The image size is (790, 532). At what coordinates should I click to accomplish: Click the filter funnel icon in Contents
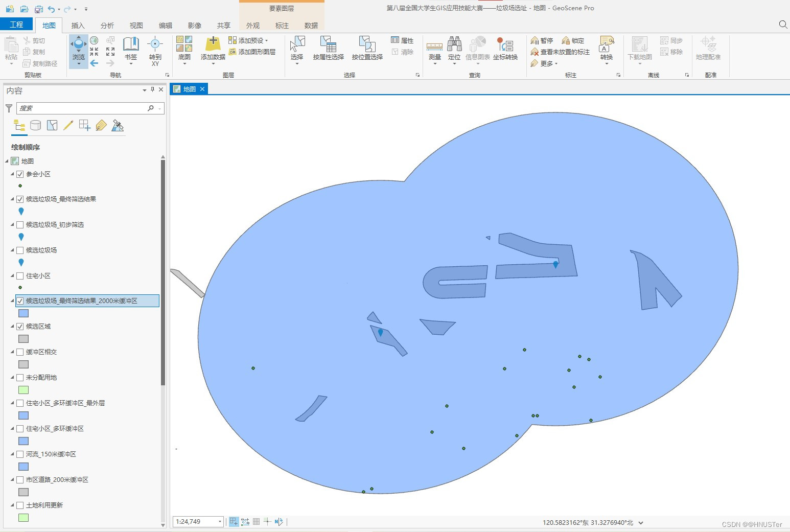tap(9, 108)
